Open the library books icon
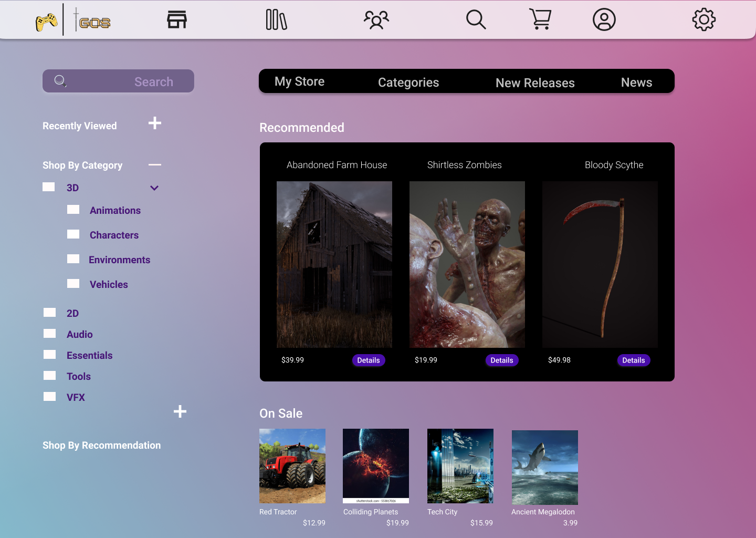 click(276, 19)
